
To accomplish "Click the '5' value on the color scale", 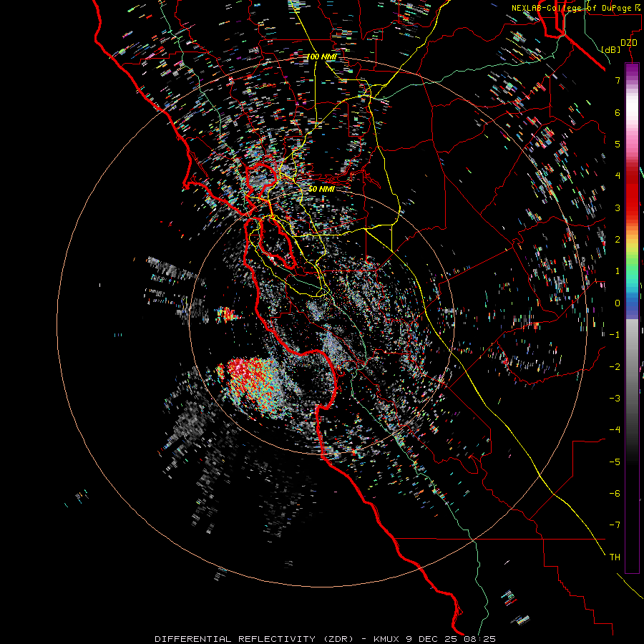I will pyautogui.click(x=618, y=144).
